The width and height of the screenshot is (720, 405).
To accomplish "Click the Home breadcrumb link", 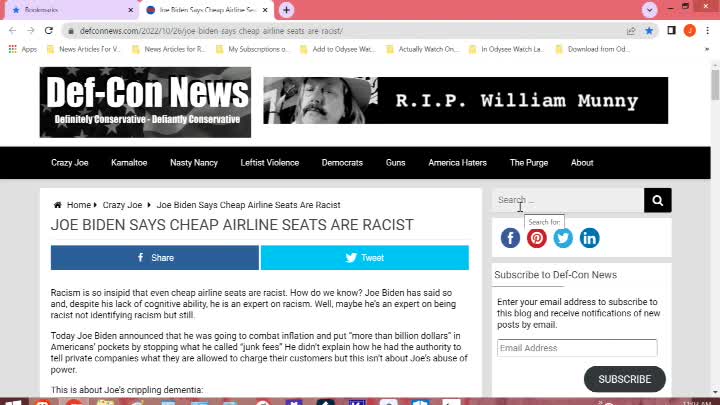I will pyautogui.click(x=79, y=205).
